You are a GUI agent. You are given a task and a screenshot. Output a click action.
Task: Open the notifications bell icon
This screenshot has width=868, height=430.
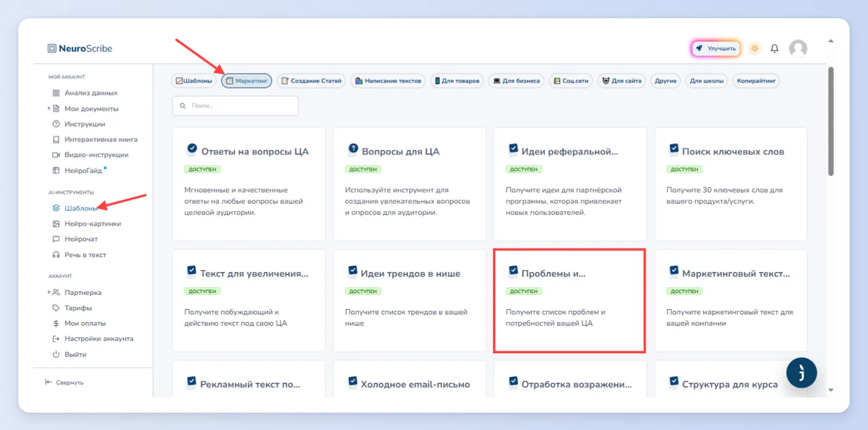[774, 48]
